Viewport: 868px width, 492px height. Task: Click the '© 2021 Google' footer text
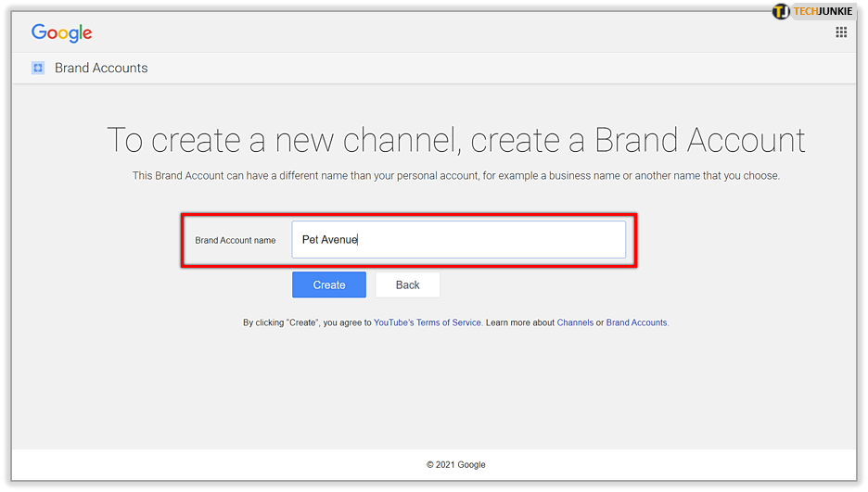[455, 464]
